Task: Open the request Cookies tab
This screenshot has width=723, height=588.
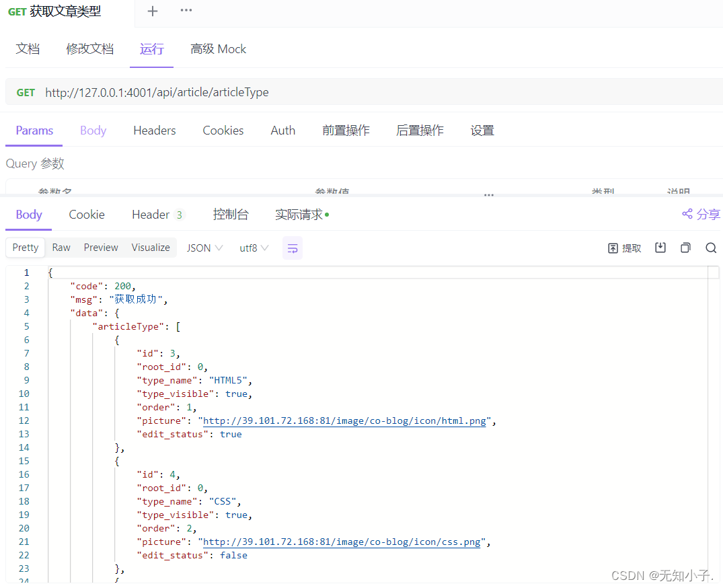Action: [223, 131]
